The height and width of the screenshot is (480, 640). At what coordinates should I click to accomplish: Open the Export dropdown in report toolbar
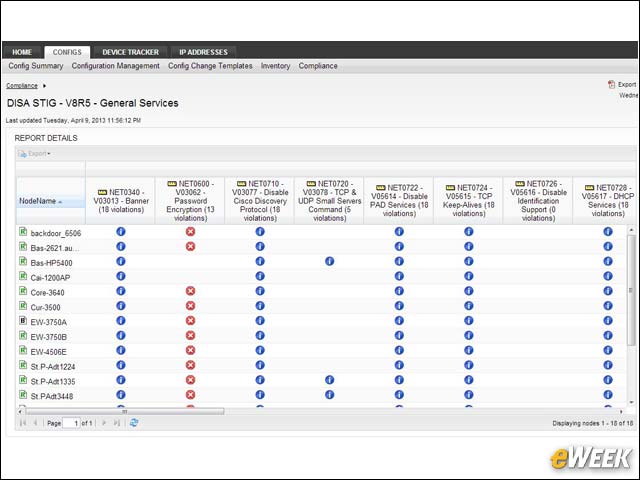(35, 154)
